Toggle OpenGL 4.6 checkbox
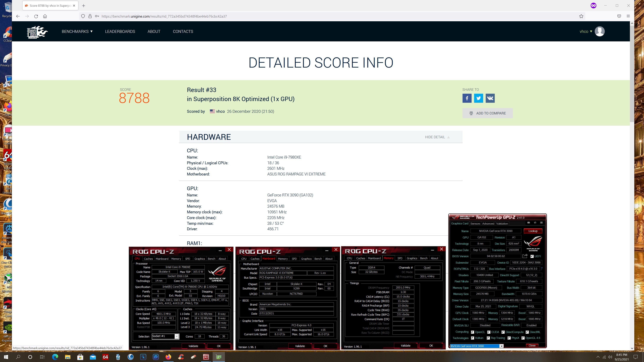Viewport: 644px width, 362px height. [x=523, y=338]
